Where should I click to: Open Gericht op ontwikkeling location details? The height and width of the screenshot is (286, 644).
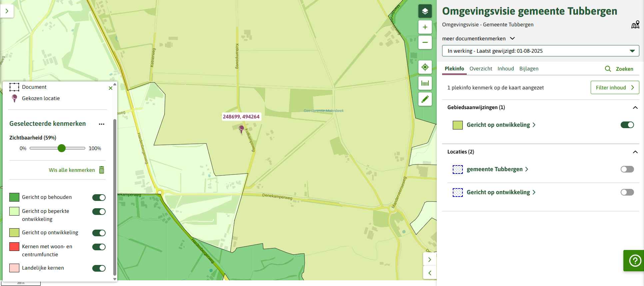[x=501, y=192]
